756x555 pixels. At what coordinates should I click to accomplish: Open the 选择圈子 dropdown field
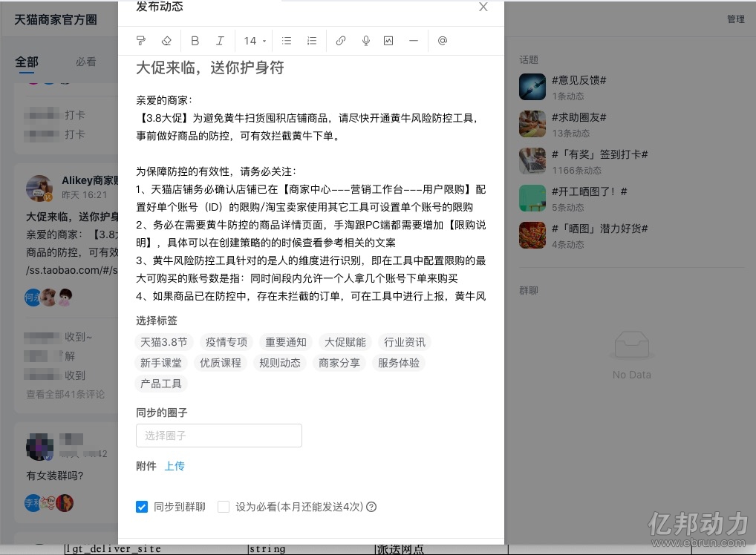[218, 436]
